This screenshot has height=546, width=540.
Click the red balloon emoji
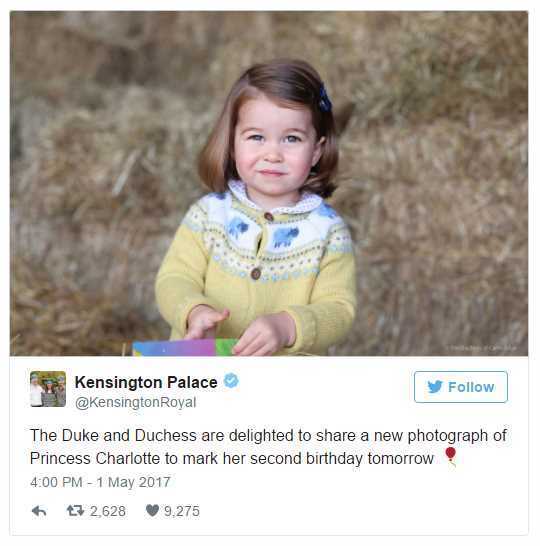[451, 456]
